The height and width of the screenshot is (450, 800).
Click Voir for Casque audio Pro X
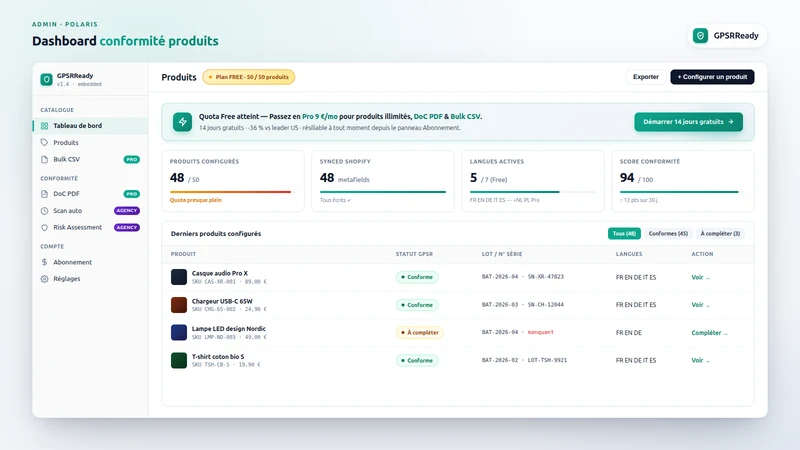click(700, 277)
